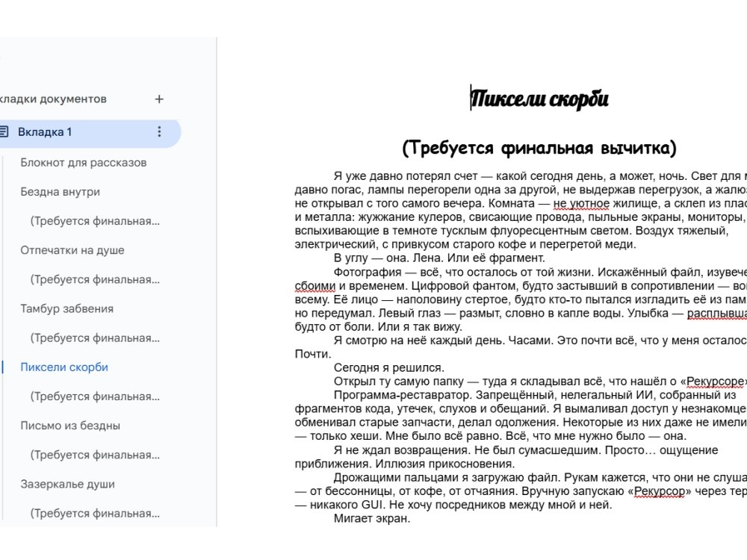
Task: Click the document icon beside Вкладка 1
Action: click(x=4, y=132)
